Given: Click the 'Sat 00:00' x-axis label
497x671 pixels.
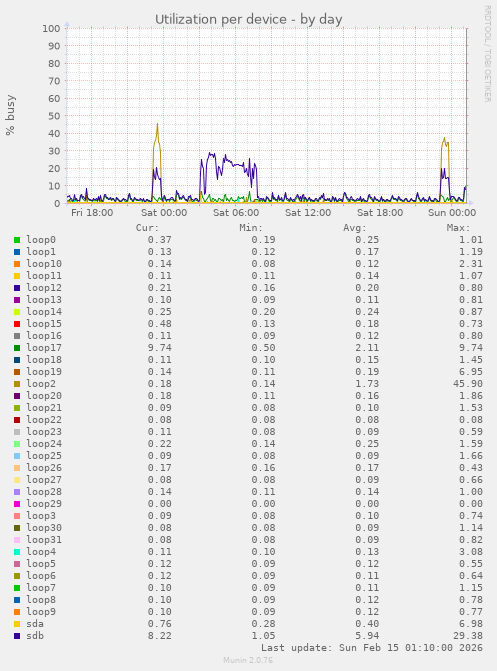Looking at the screenshot, I should [x=164, y=213].
